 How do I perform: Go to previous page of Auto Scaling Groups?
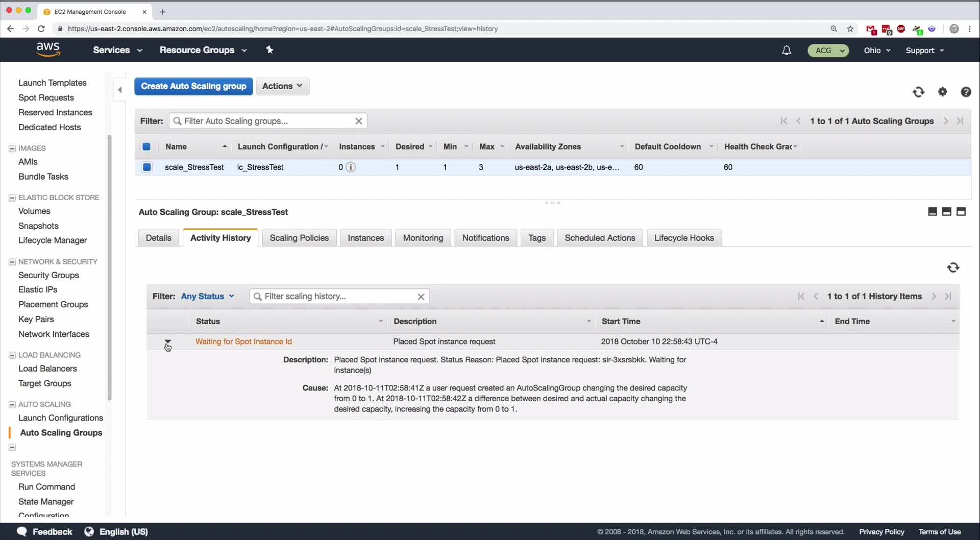799,121
